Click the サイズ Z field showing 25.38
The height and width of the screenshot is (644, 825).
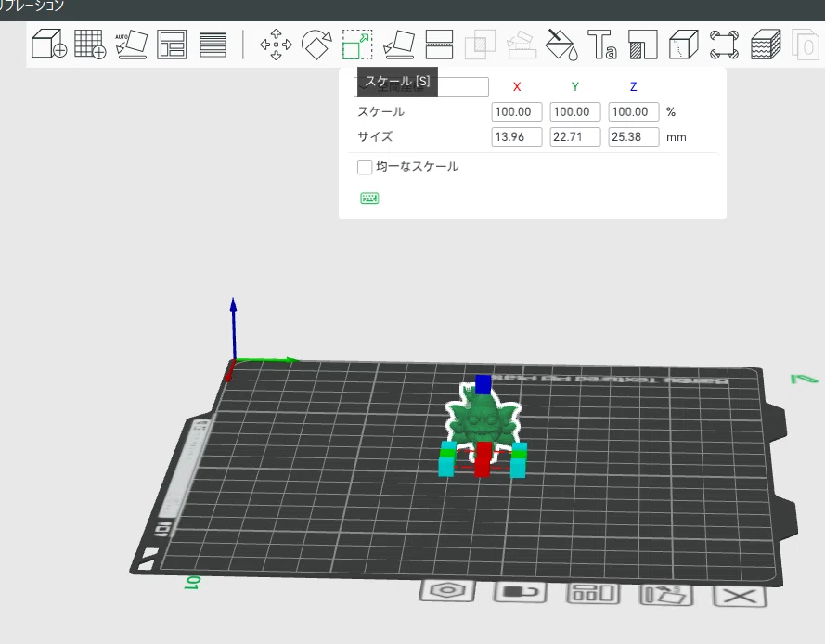coord(634,136)
